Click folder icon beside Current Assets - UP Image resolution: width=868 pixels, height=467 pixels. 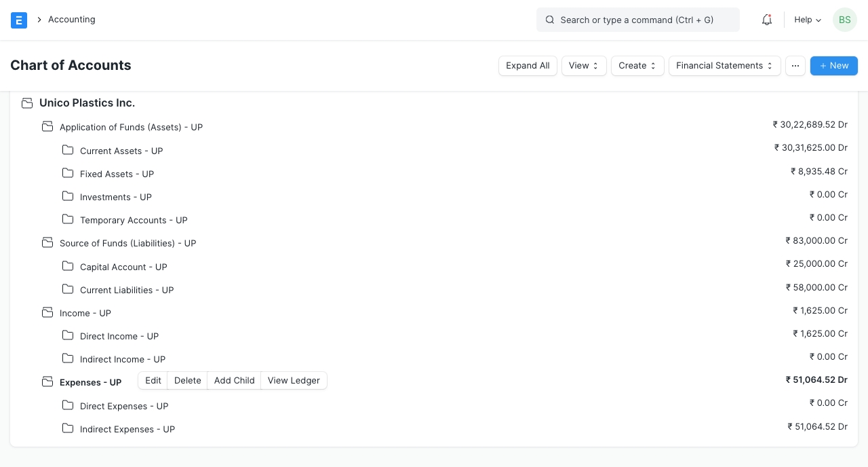pyautogui.click(x=68, y=150)
